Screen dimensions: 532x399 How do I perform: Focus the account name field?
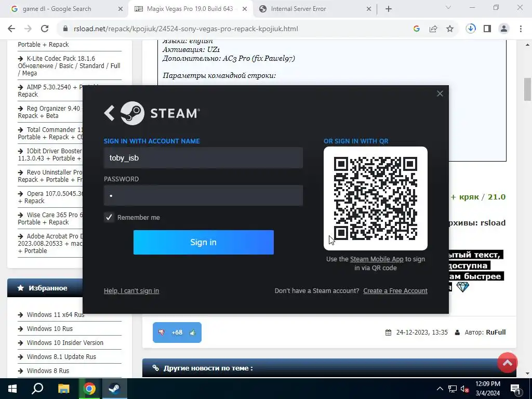(x=203, y=158)
